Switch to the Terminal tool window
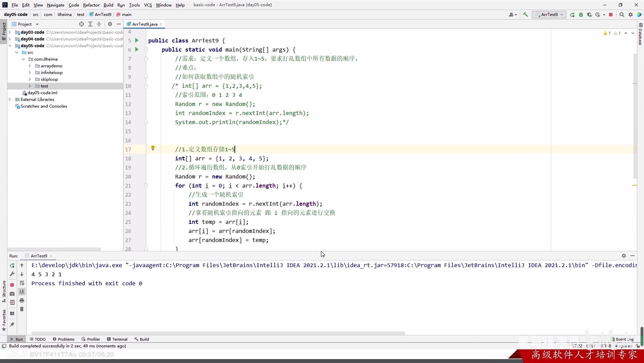The image size is (644, 363). point(117,339)
